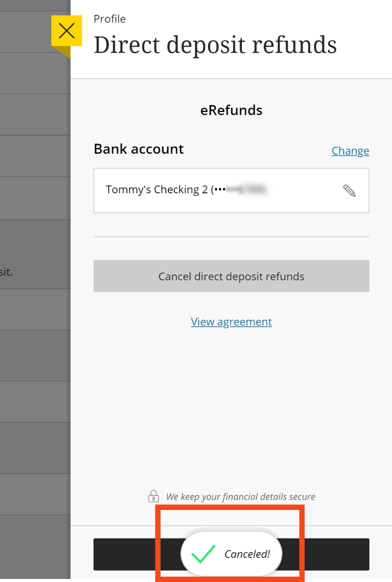Click the masked account number digits

coord(247,190)
